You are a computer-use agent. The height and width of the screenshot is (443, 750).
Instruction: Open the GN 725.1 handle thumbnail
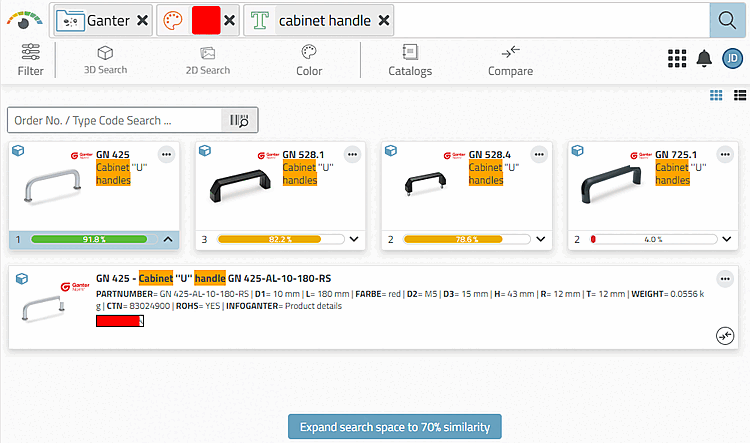point(611,184)
